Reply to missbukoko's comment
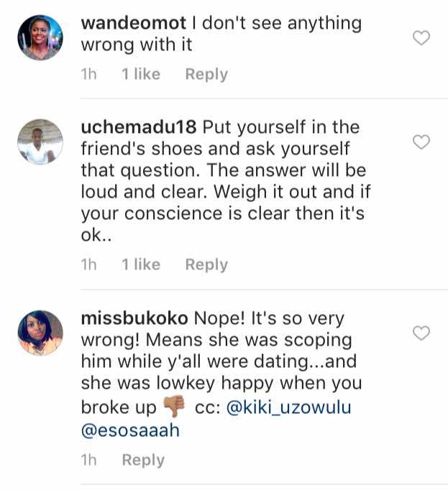This screenshot has height=490, width=448. (x=143, y=460)
